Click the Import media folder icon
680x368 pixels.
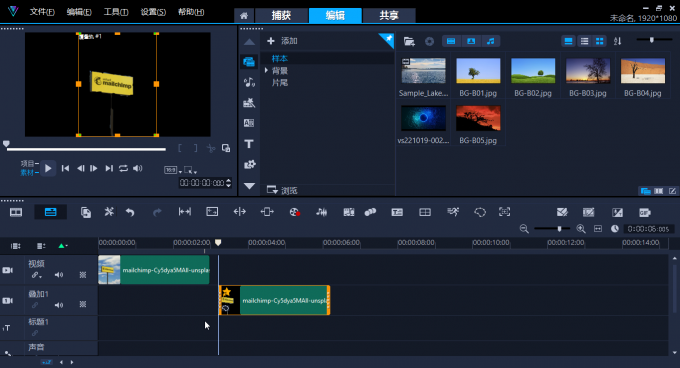click(409, 41)
